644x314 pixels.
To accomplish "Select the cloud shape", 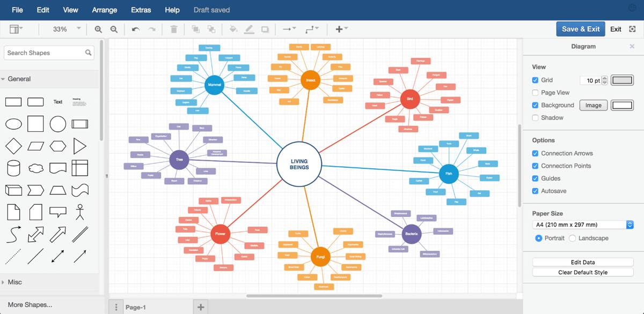I will click(x=35, y=168).
